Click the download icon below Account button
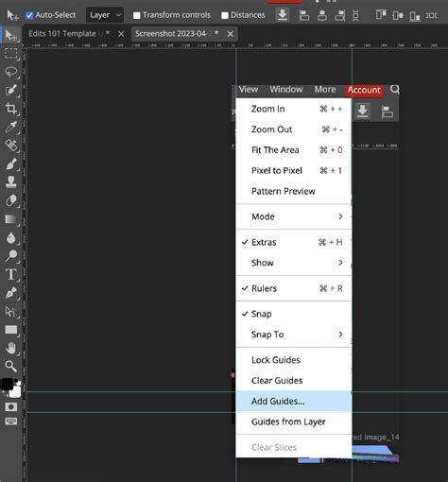 point(363,112)
